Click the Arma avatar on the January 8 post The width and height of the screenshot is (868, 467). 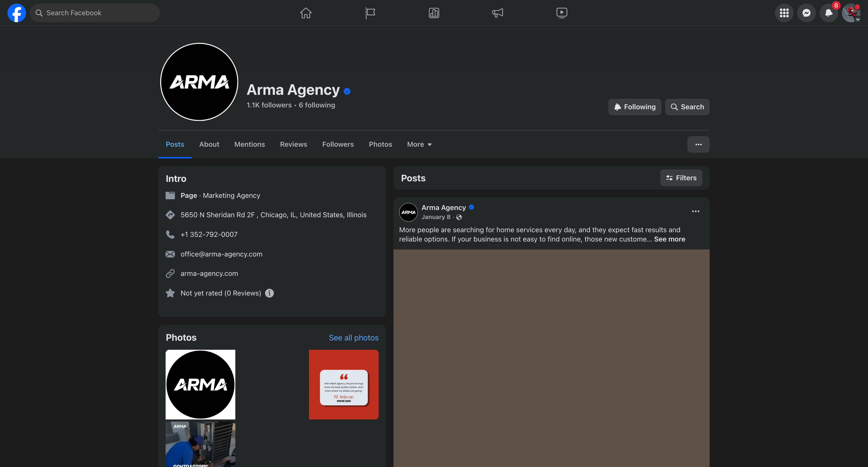click(408, 212)
